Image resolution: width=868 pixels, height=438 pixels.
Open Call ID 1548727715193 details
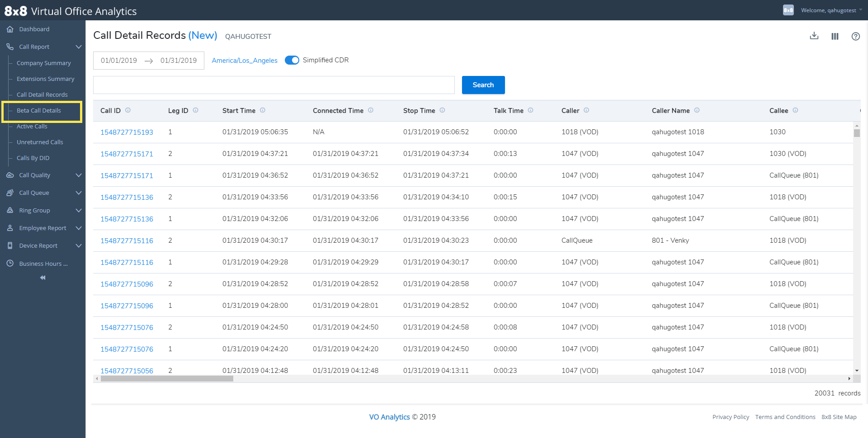tap(127, 132)
